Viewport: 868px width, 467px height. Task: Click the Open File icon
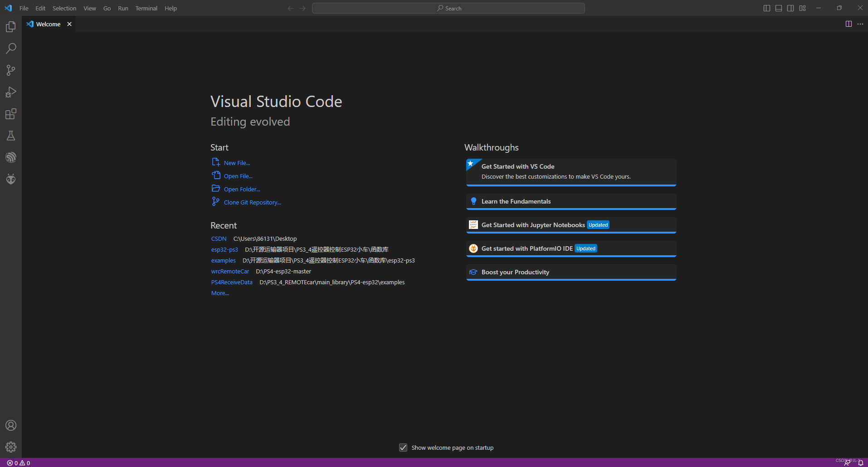click(x=216, y=175)
